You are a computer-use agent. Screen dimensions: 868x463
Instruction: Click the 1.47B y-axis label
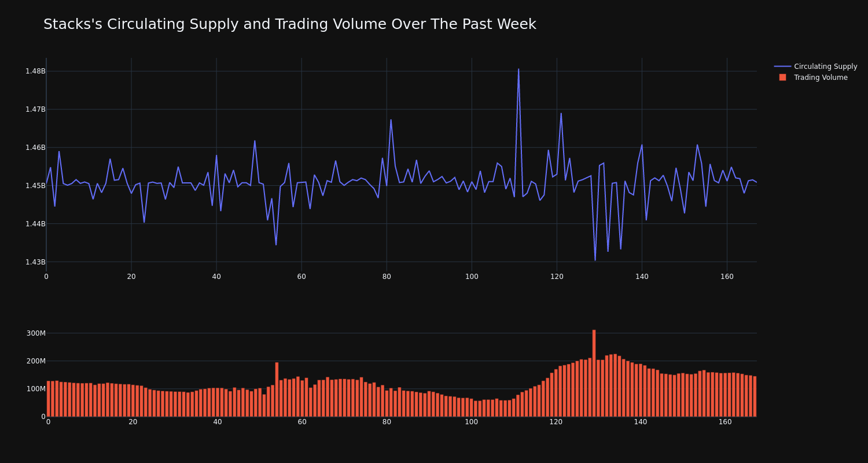[x=35, y=109]
